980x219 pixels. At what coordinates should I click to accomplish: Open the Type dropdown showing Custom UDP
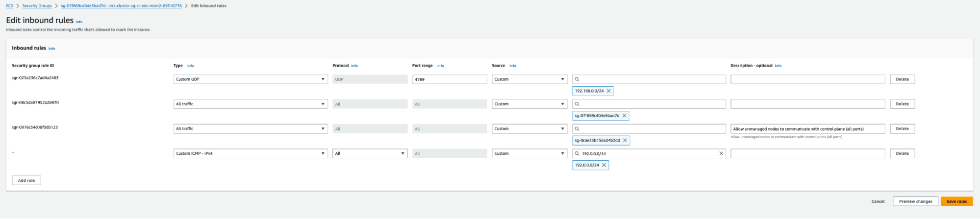coord(251,79)
